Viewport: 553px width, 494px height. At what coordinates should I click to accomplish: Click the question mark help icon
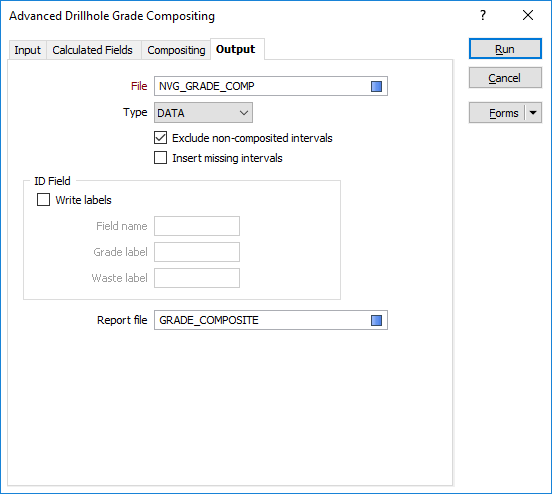pos(483,15)
